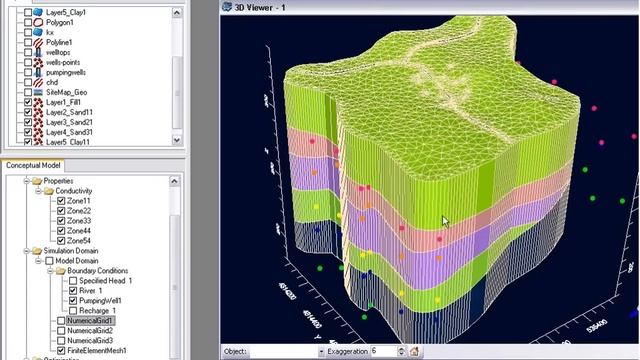Click the Layer3_Sand21 points icon

click(38, 122)
